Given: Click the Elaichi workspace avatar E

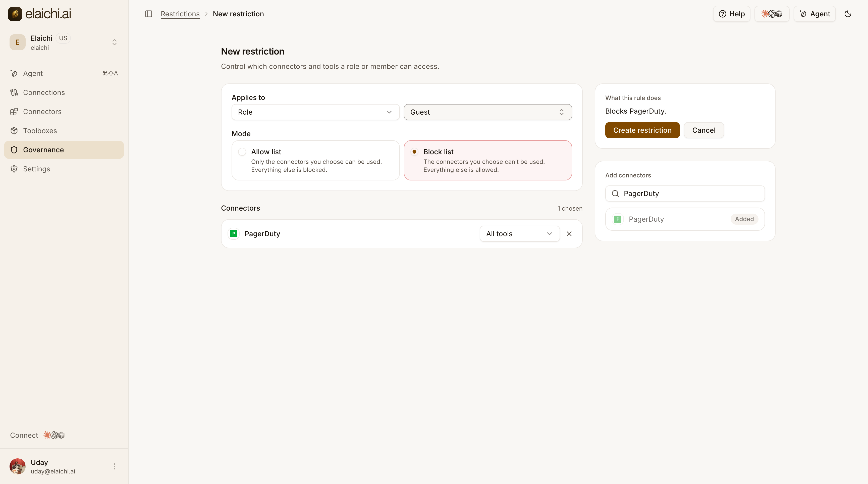Looking at the screenshot, I should tap(18, 42).
